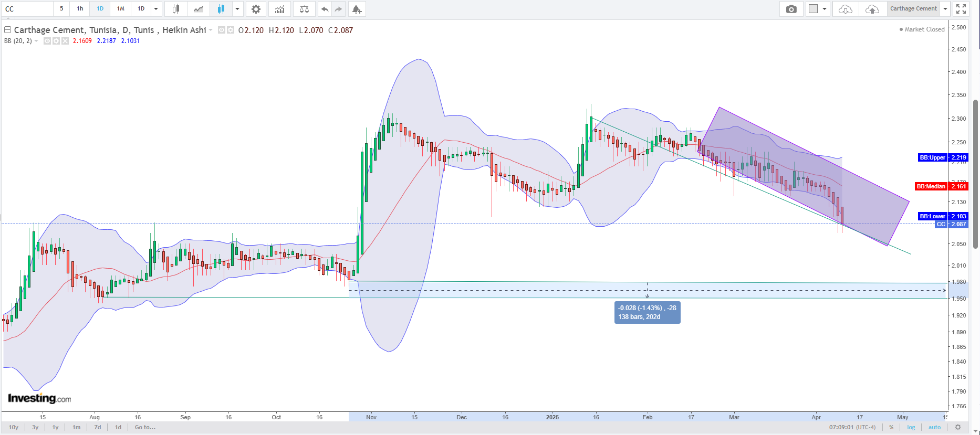Viewport: 980px width, 435px height.
Task: Open chart properties gear in top toolbar
Action: (256, 9)
